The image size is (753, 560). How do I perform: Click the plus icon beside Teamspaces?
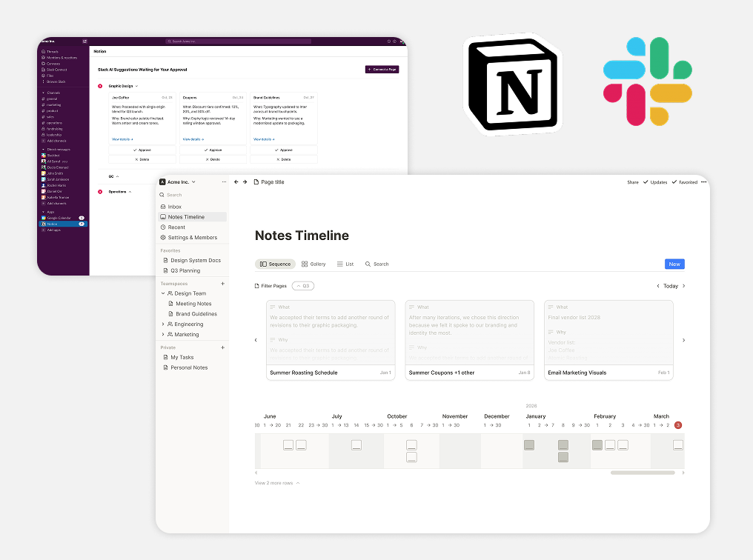point(223,284)
